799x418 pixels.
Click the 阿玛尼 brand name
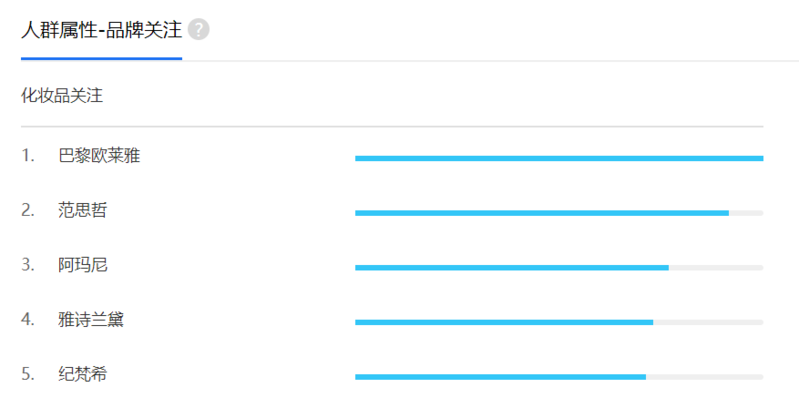pos(83,265)
